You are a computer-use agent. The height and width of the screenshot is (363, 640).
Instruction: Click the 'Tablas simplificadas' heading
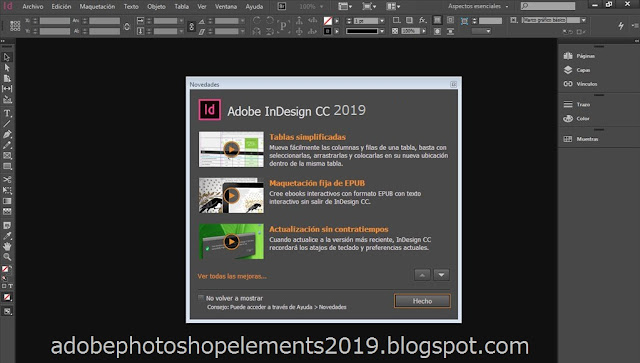[x=307, y=137]
